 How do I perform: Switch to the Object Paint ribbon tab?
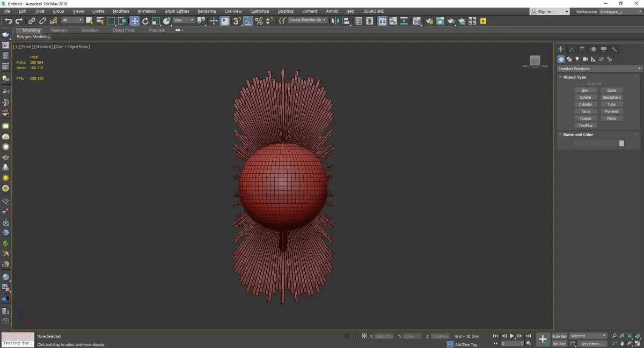(123, 31)
